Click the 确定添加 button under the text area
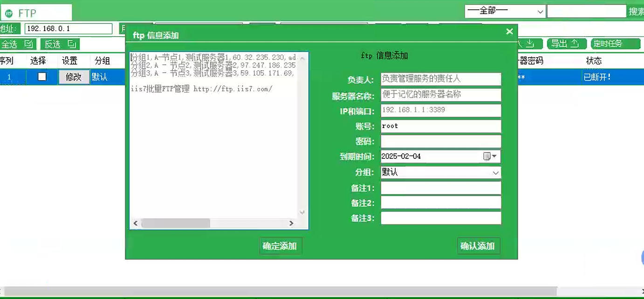This screenshot has height=299, width=644. pos(280,246)
